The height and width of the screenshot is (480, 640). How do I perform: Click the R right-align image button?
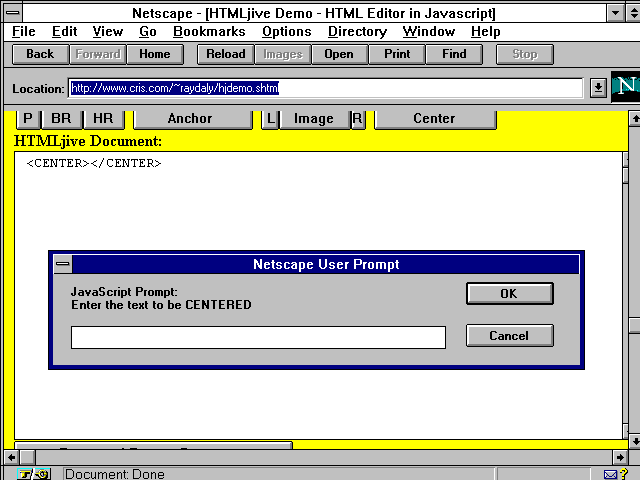pos(357,119)
